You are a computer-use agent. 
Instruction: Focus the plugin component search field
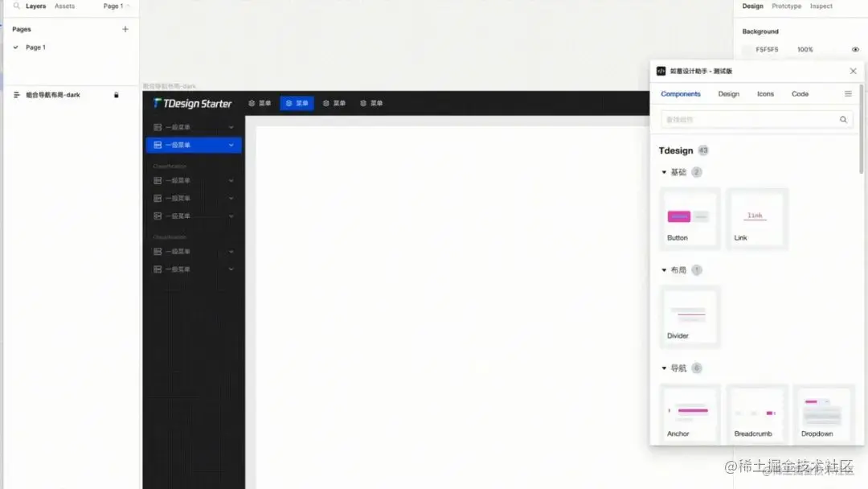tap(756, 120)
